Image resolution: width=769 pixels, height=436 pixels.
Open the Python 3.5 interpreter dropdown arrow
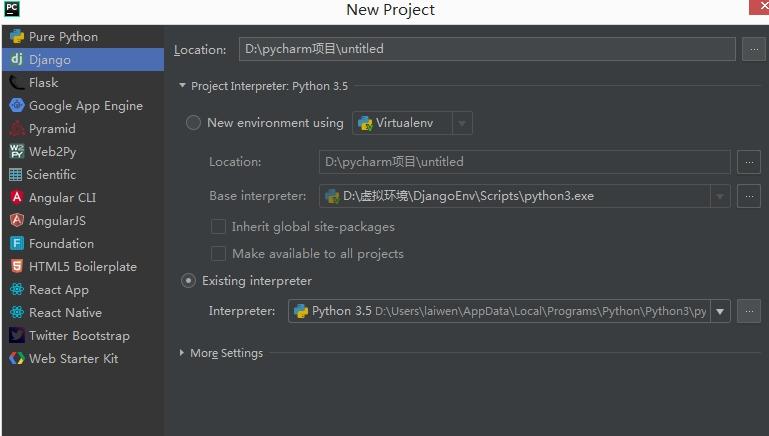click(x=720, y=311)
